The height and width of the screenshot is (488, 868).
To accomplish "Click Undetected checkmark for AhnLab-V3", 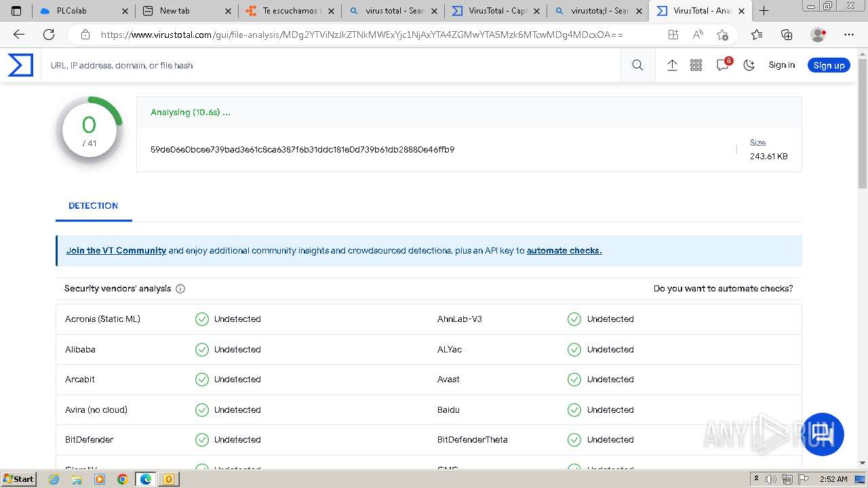I will click(574, 319).
